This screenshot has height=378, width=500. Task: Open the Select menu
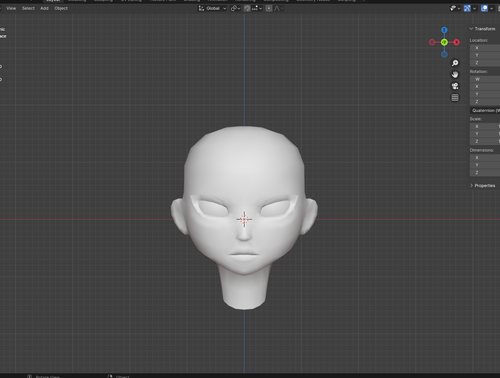tap(28, 8)
